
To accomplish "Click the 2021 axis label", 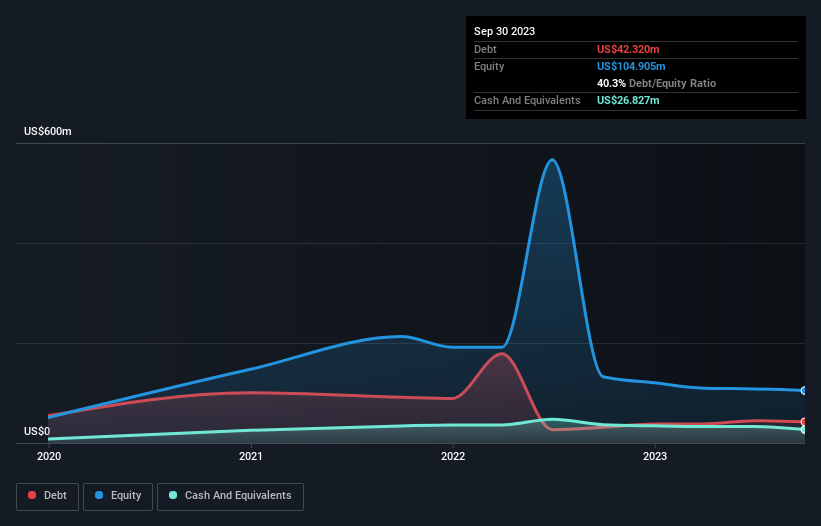I will 251,456.
